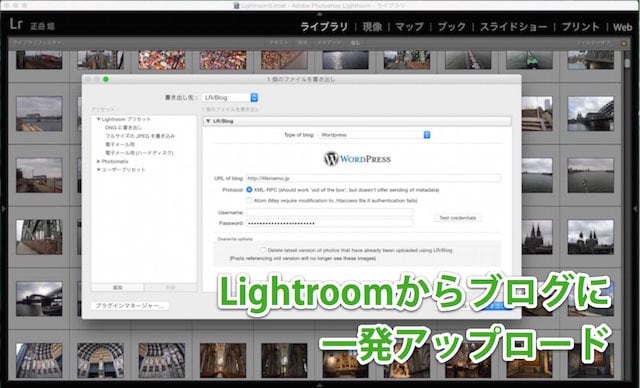Open the Type of blog dropdown

coord(374,135)
